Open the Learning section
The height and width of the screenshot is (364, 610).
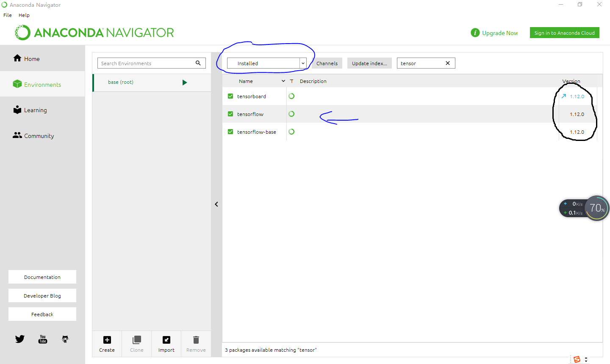point(42,110)
